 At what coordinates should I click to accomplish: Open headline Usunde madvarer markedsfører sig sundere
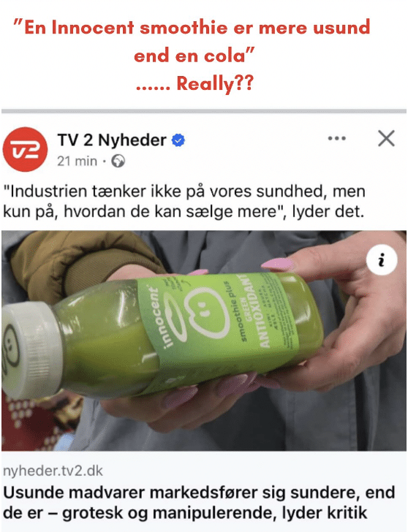pyautogui.click(x=199, y=503)
